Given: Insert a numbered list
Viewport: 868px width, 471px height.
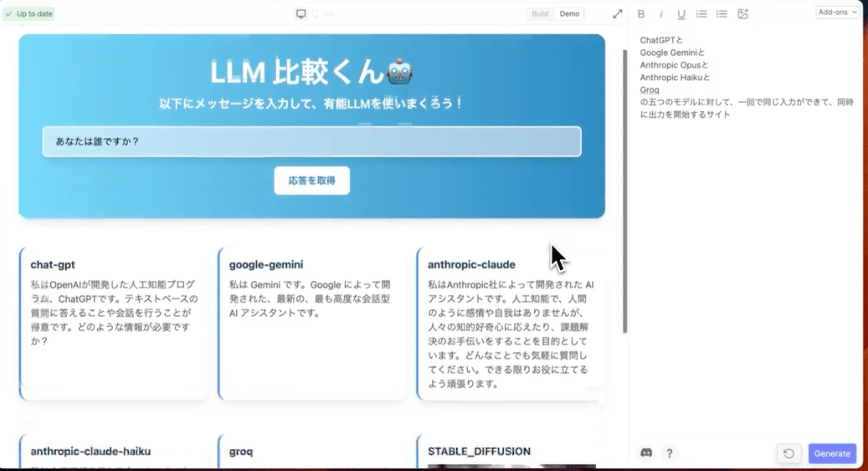Looking at the screenshot, I should pyautogui.click(x=702, y=14).
